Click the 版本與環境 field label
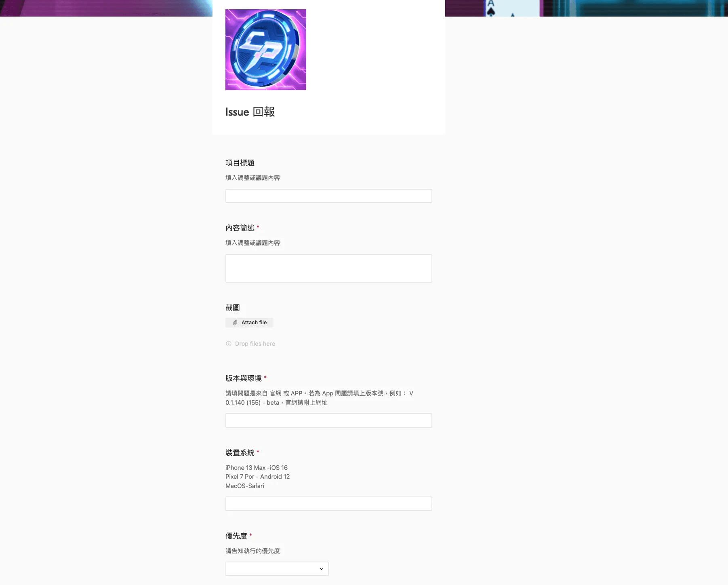 (x=244, y=378)
